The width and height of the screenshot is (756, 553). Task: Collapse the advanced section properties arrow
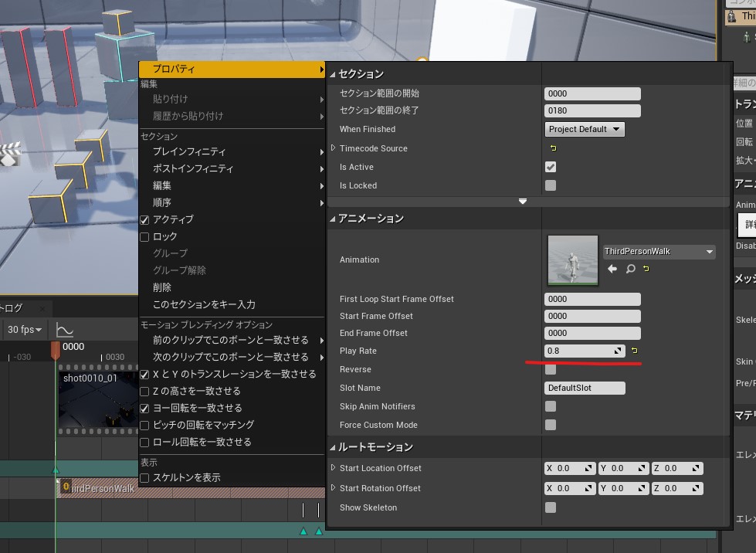click(x=523, y=201)
